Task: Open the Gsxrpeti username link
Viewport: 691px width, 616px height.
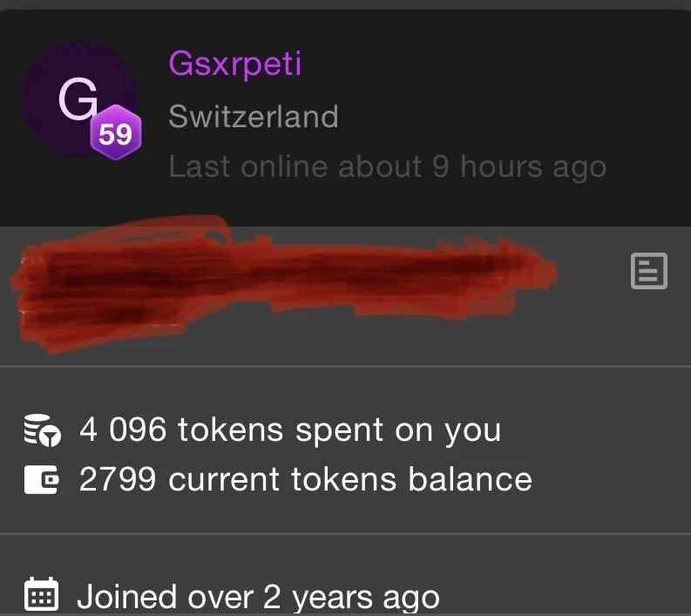Action: tap(235, 64)
